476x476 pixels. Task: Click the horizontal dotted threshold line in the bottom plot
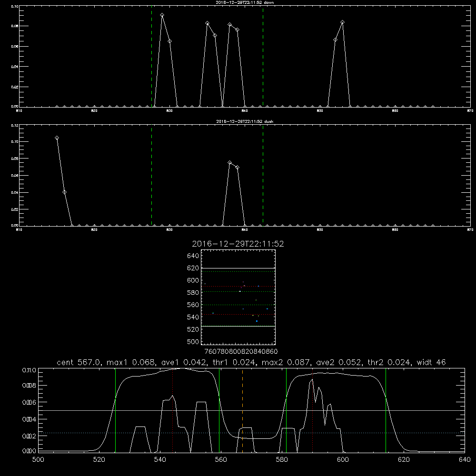(251, 433)
